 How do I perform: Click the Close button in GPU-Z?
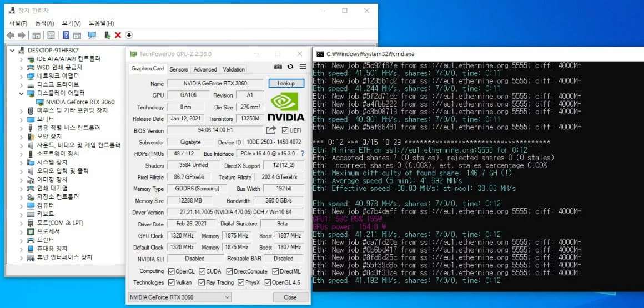[x=290, y=297]
